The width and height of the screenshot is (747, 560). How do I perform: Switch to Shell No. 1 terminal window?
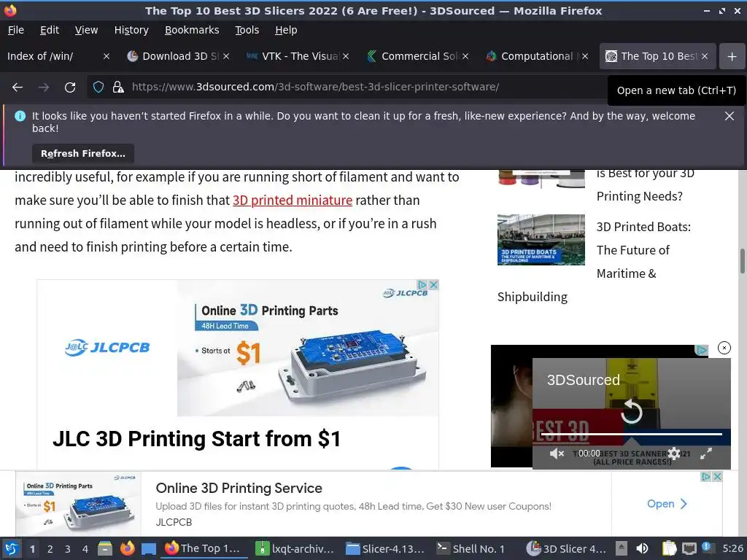click(471, 548)
